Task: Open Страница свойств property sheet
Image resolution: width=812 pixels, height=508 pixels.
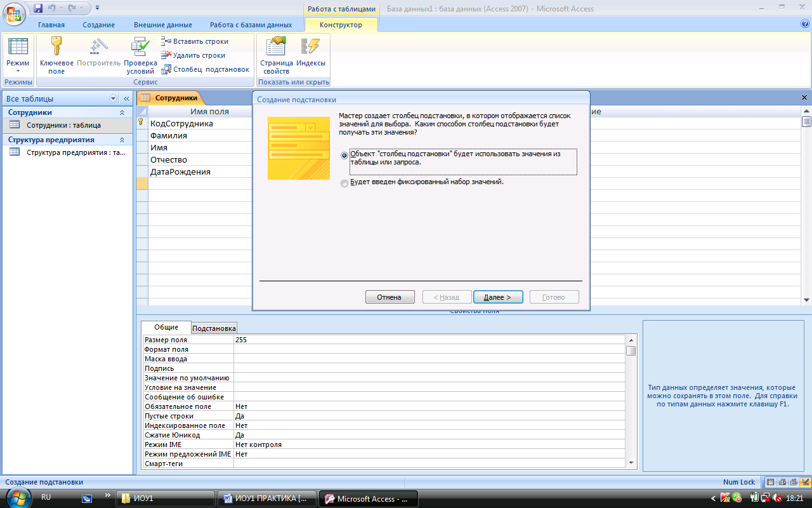Action: (277, 56)
